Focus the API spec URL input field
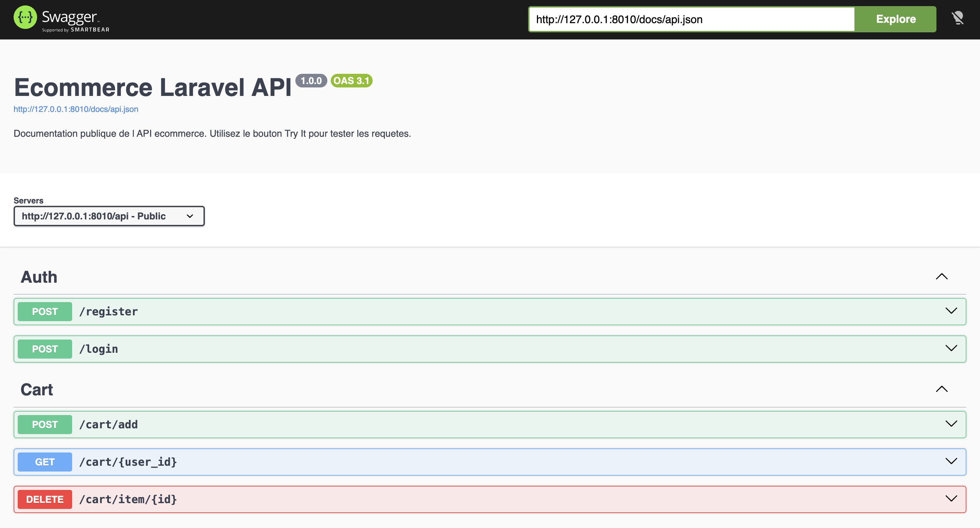 [692, 19]
